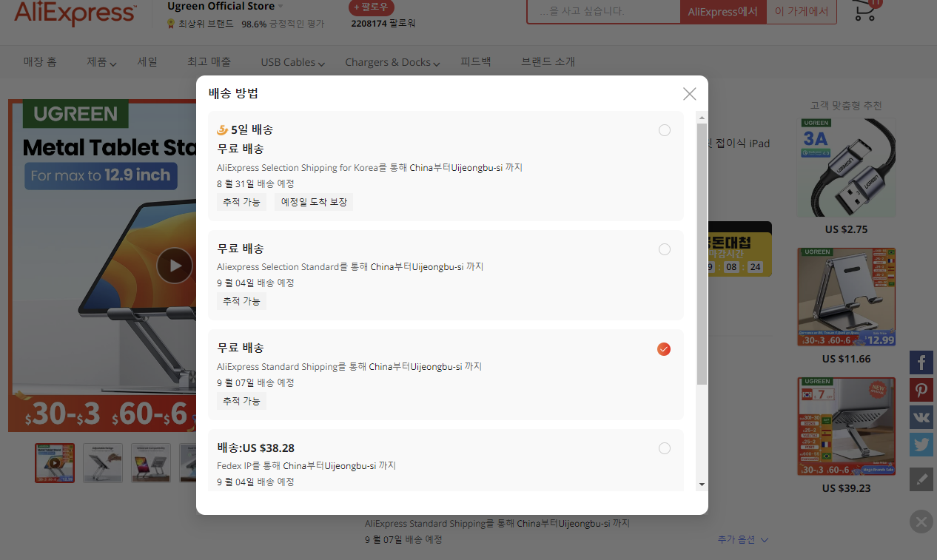Click US $2.75 price text
This screenshot has height=560, width=937.
(846, 229)
